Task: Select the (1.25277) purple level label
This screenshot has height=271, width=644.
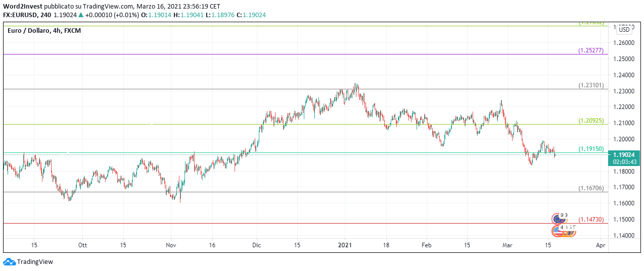Action: pos(590,50)
